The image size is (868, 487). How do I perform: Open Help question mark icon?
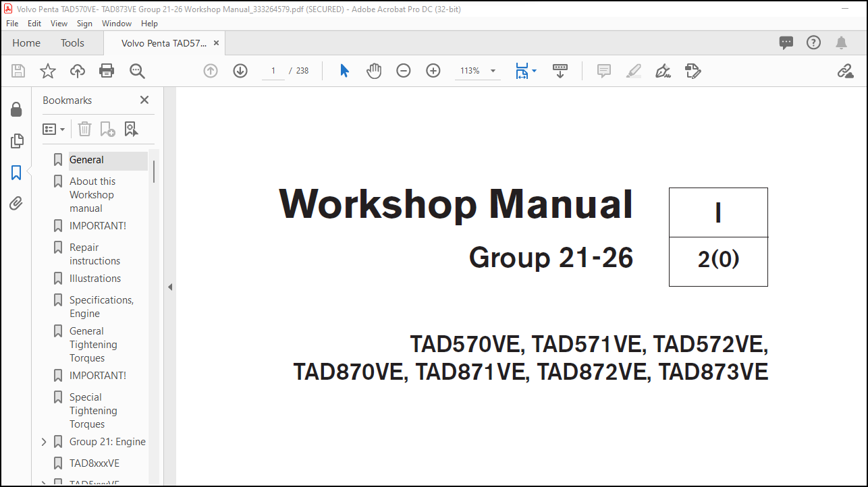(814, 42)
